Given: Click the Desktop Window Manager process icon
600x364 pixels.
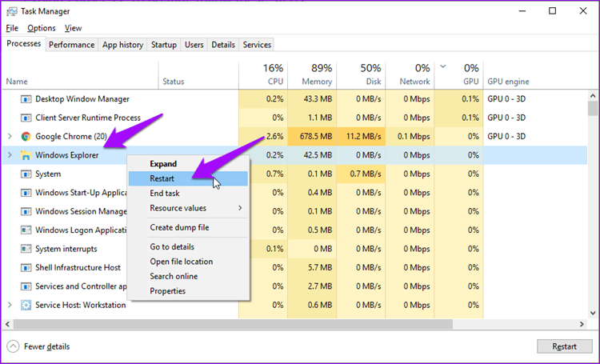Looking at the screenshot, I should click(x=26, y=99).
